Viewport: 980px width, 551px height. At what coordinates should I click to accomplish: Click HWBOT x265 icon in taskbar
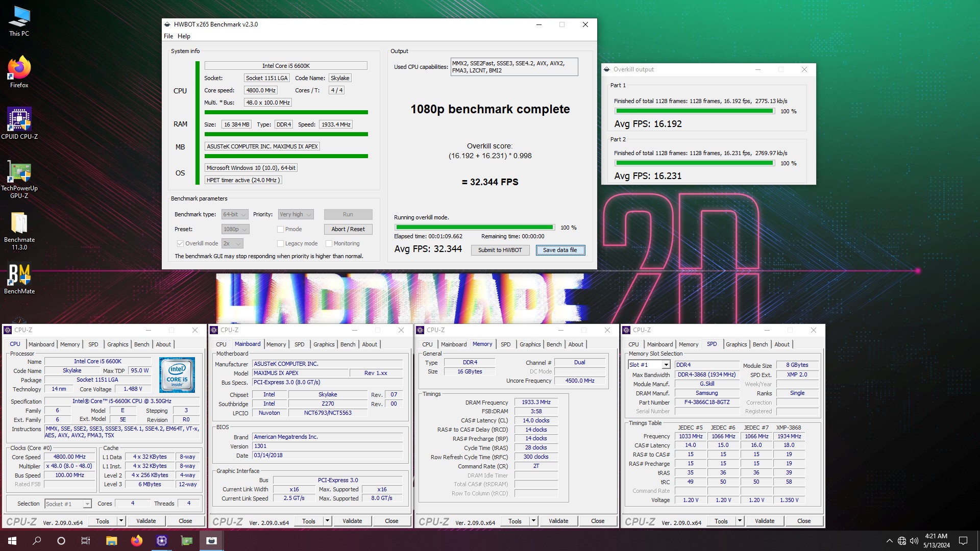[211, 541]
